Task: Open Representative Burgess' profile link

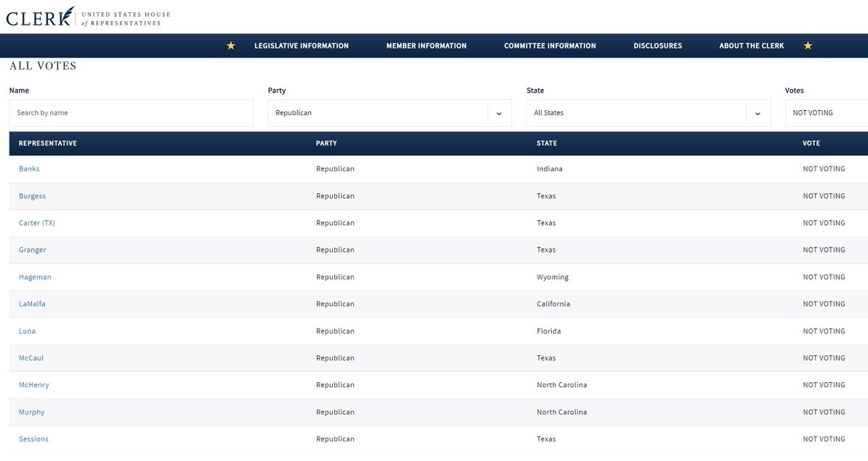Action: 32,196
